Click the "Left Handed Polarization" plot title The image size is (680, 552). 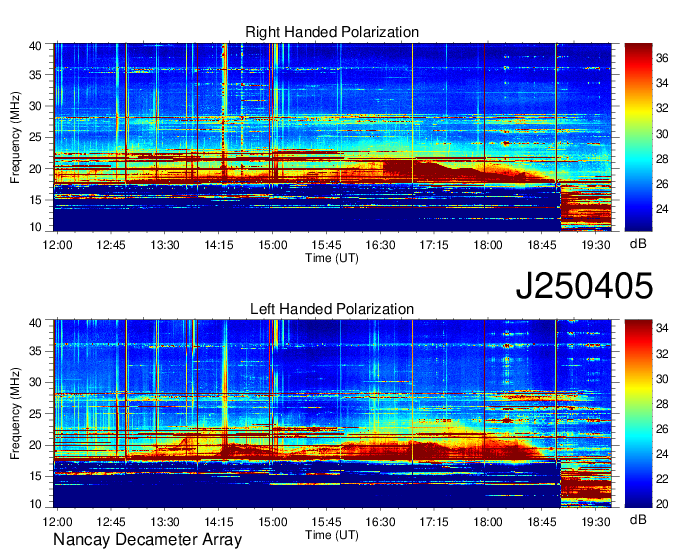pos(332,309)
